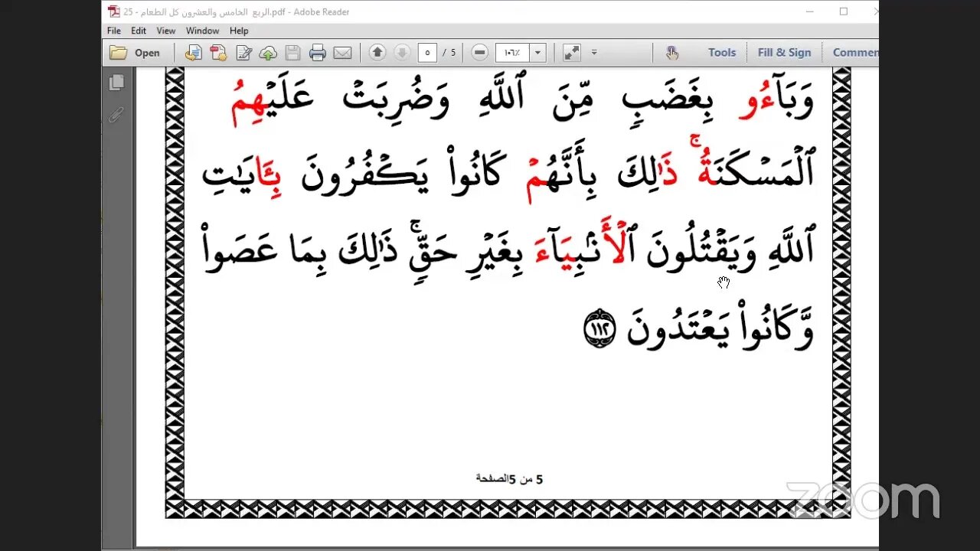This screenshot has width=980, height=551.
Task: Click the page number input field
Action: [x=427, y=53]
